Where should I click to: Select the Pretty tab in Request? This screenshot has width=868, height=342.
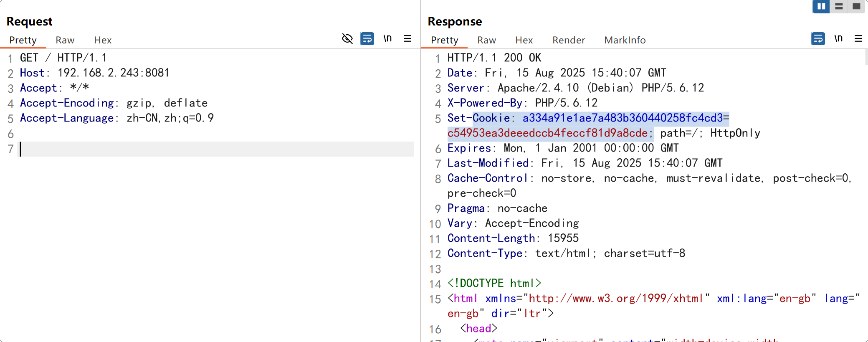(23, 40)
